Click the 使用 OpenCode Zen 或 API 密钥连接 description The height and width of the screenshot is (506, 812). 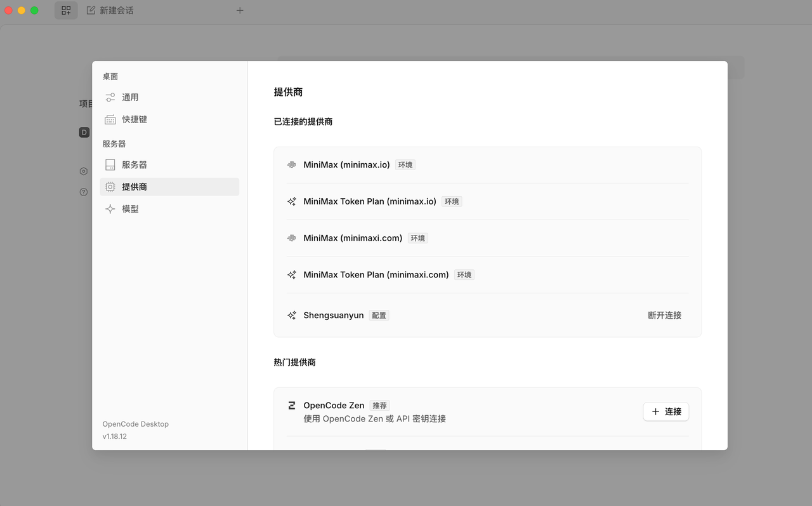tap(375, 418)
